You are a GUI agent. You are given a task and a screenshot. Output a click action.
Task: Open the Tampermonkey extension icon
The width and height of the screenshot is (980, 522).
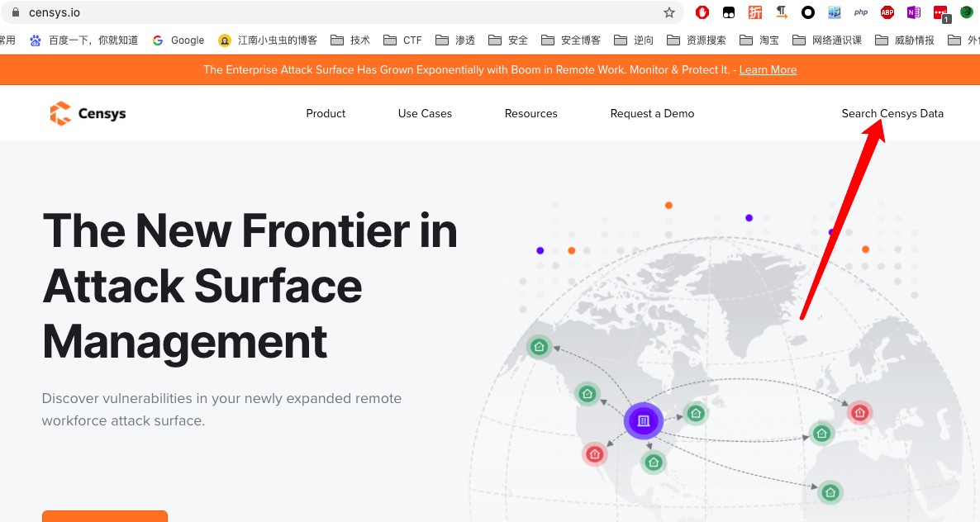[x=729, y=12]
